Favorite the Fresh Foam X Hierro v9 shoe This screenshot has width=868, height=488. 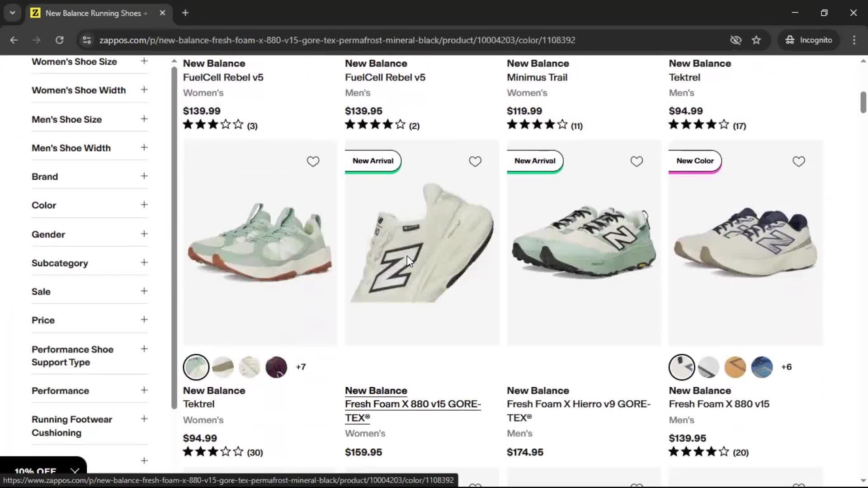(x=637, y=161)
